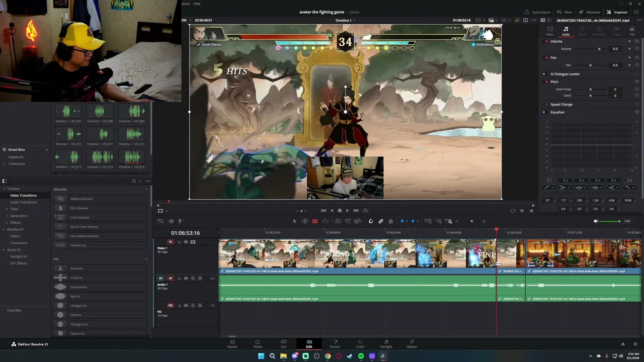Play the timeline forward
The width and height of the screenshot is (644, 362).
347,211
